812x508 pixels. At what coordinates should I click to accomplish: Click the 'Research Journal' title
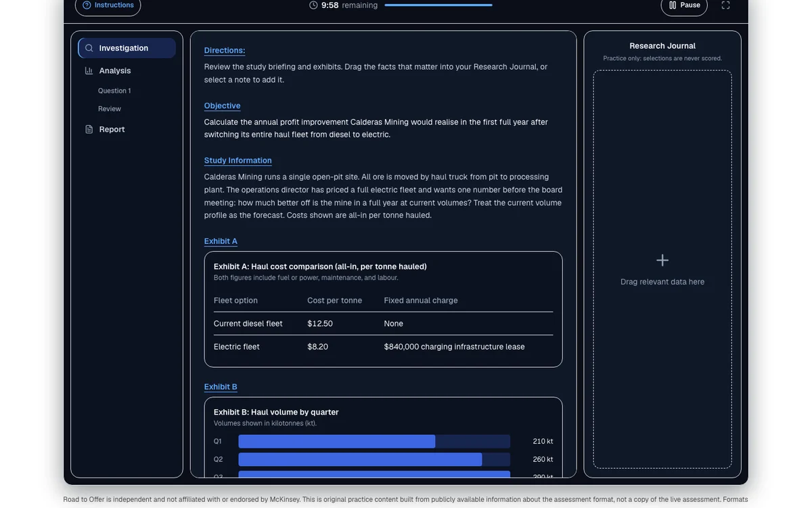click(662, 46)
